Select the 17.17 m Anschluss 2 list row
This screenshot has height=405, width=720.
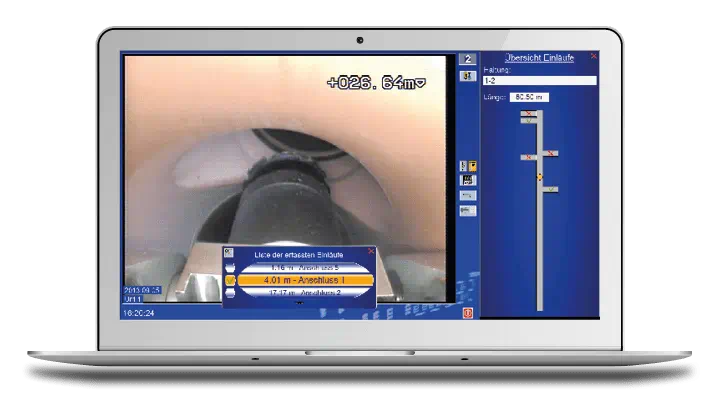[x=305, y=292]
